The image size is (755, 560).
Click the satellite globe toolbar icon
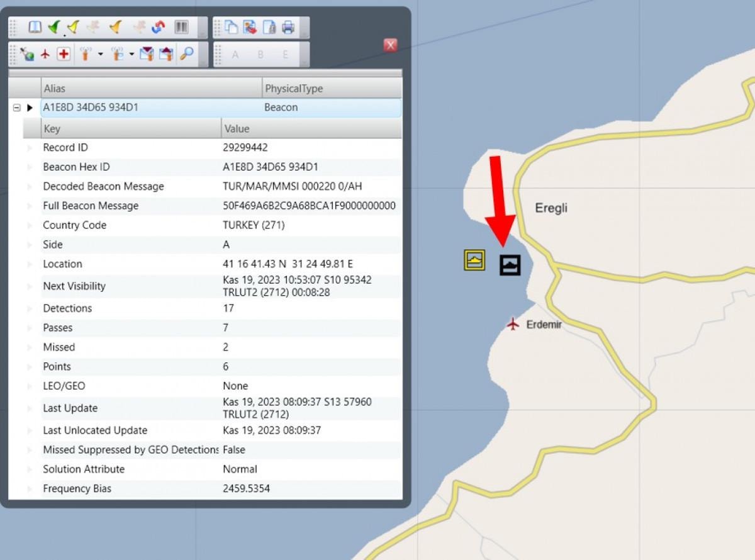27,55
